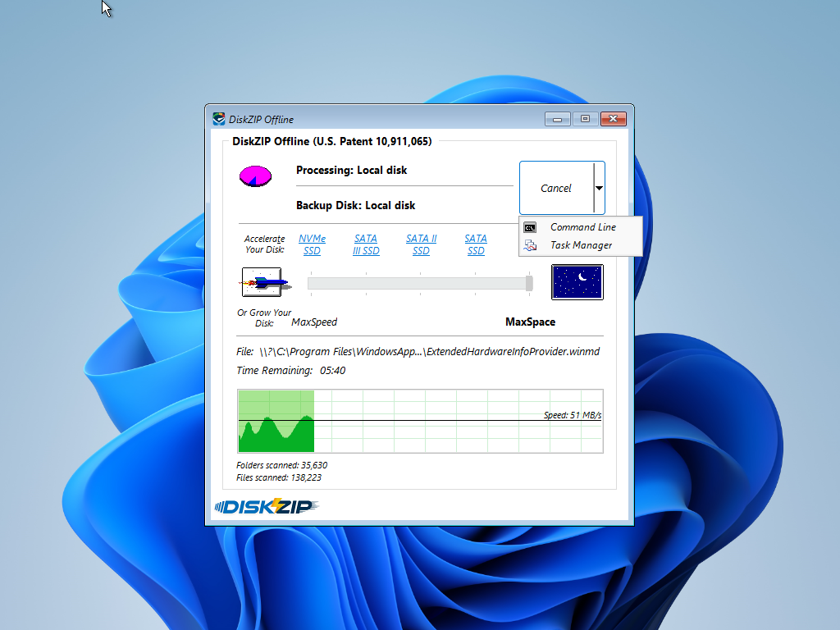The height and width of the screenshot is (630, 840).
Task: Click the speed graph area
Action: click(x=420, y=421)
